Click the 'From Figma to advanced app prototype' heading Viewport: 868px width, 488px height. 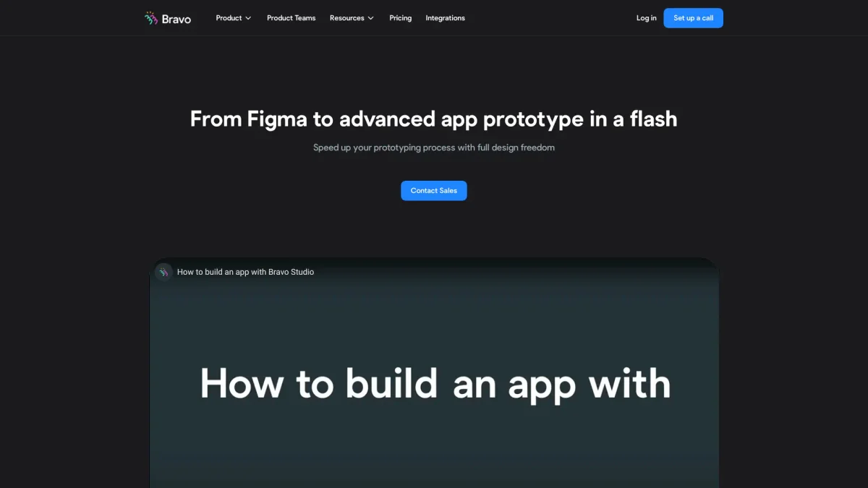click(434, 119)
